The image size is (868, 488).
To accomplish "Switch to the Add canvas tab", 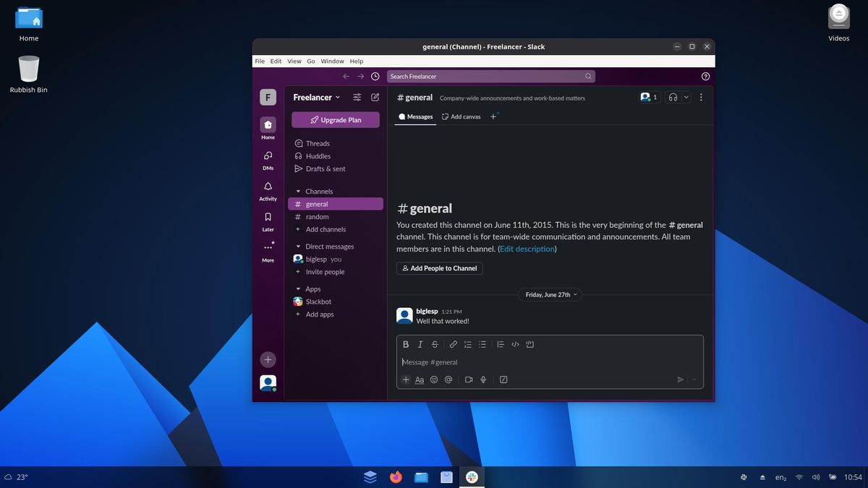I will (x=461, y=116).
